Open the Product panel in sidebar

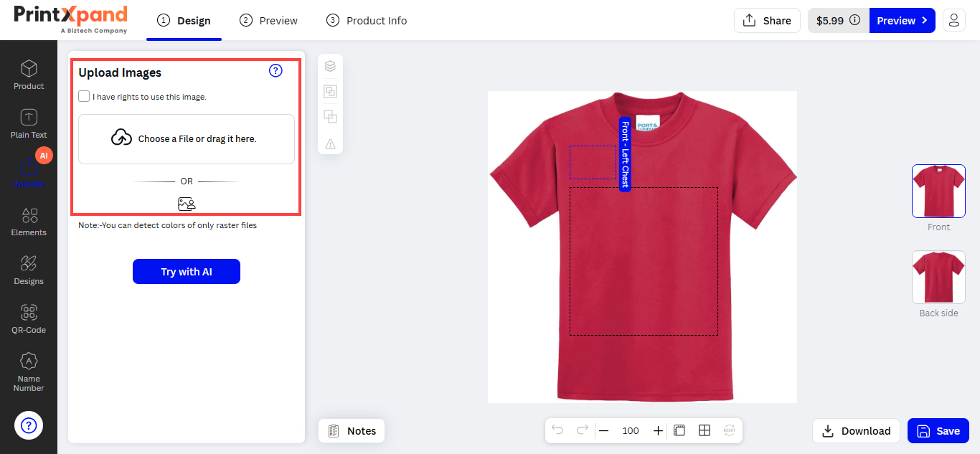click(x=29, y=75)
